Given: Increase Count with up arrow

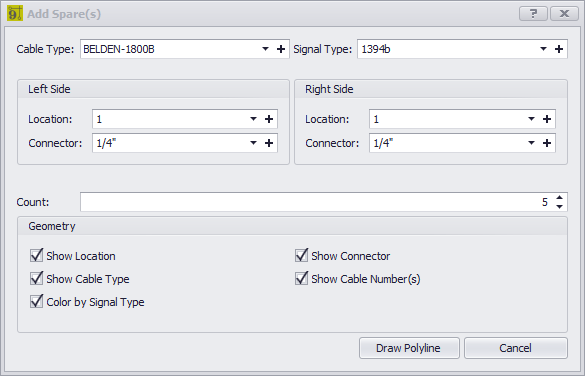Looking at the screenshot, I should 559,198.
